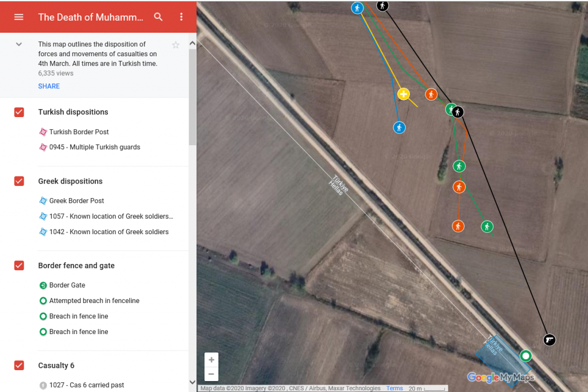Click the zoom in plus button
The height and width of the screenshot is (392, 588).
pyautogui.click(x=211, y=360)
